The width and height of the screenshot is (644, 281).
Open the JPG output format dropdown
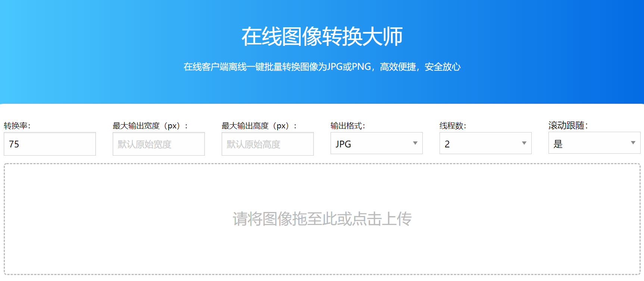[x=373, y=143]
